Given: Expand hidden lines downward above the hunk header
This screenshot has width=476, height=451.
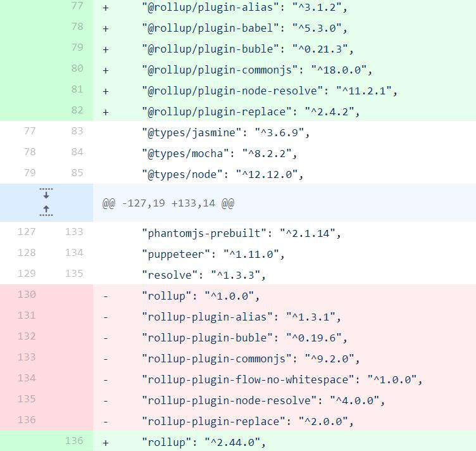Looking at the screenshot, I should 46,193.
